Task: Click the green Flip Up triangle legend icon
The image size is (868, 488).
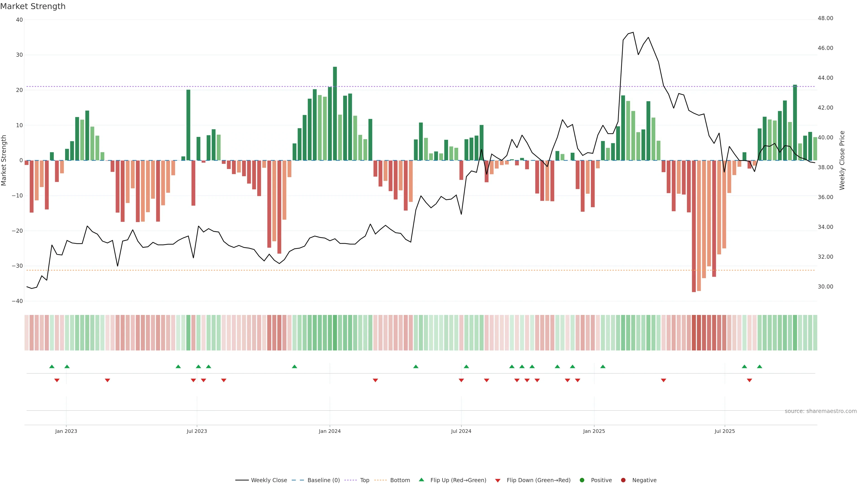Action: click(421, 480)
